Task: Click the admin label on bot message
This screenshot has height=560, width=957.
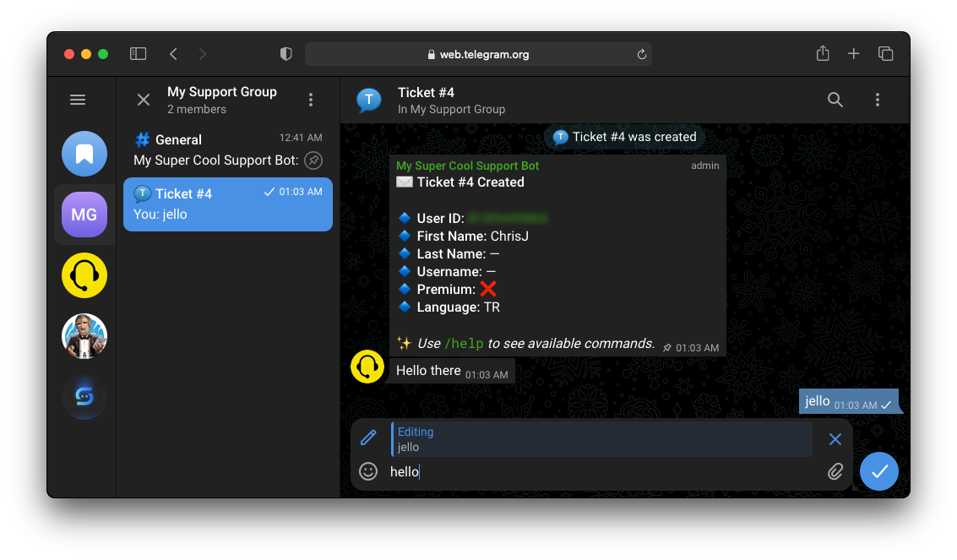Action: click(705, 166)
